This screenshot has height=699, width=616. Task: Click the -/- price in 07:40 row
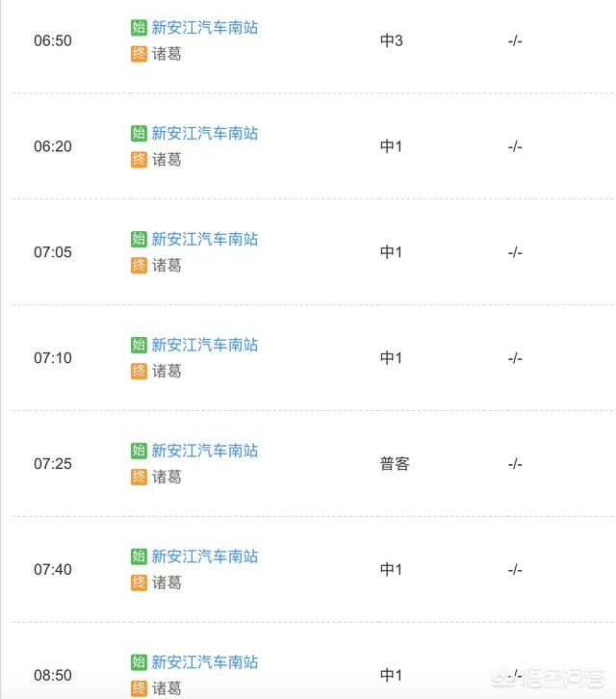point(515,570)
